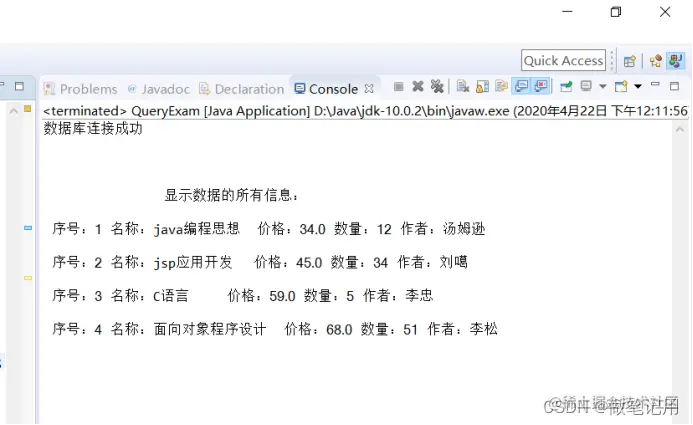Click the Pin Console icon

click(566, 86)
